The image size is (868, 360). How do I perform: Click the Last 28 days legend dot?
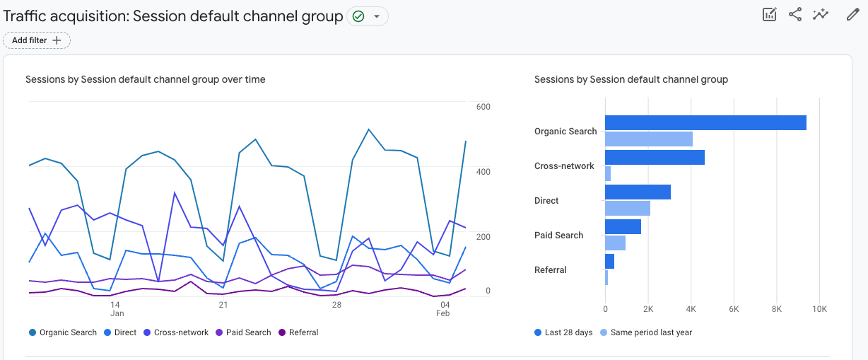[x=539, y=332]
